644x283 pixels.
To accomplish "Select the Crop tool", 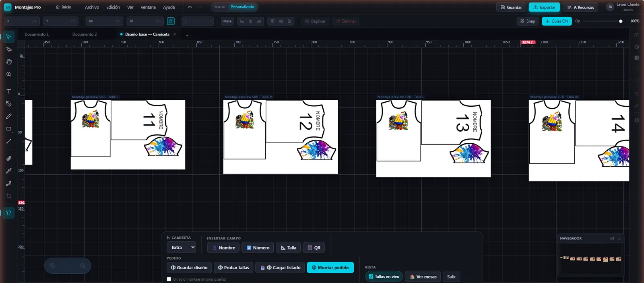I will click(x=8, y=196).
